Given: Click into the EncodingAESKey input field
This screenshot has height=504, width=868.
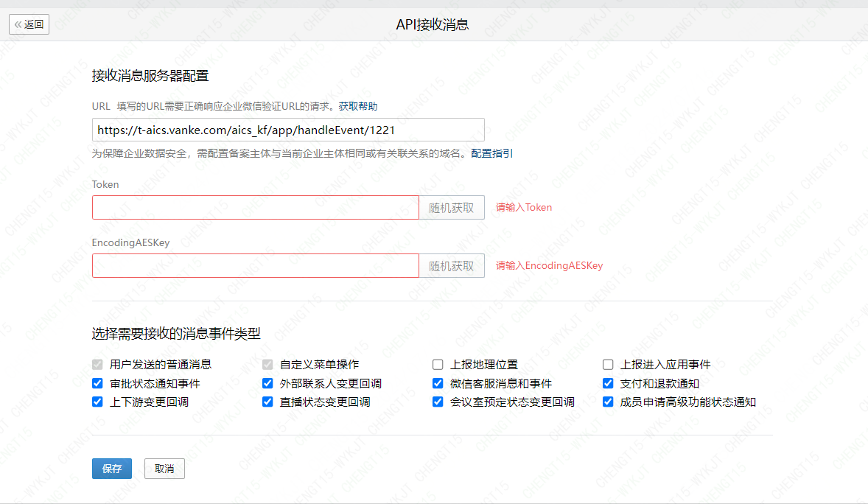Looking at the screenshot, I should tap(255, 265).
